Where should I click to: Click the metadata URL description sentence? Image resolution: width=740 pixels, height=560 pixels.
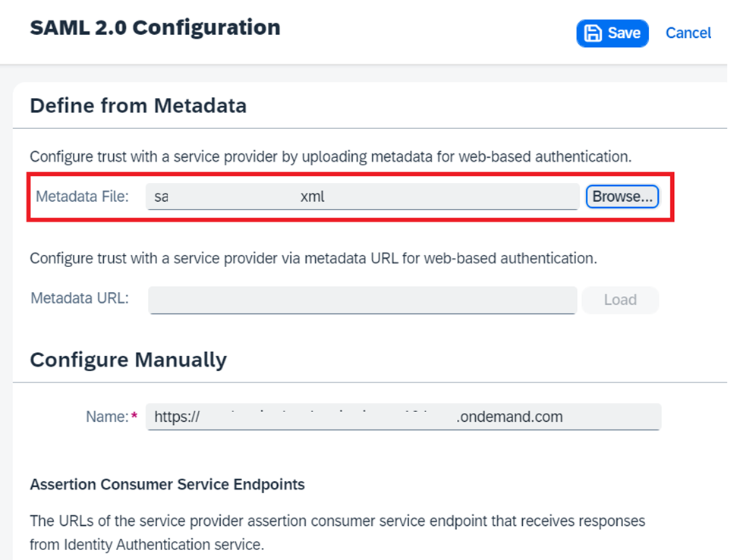pos(313,259)
